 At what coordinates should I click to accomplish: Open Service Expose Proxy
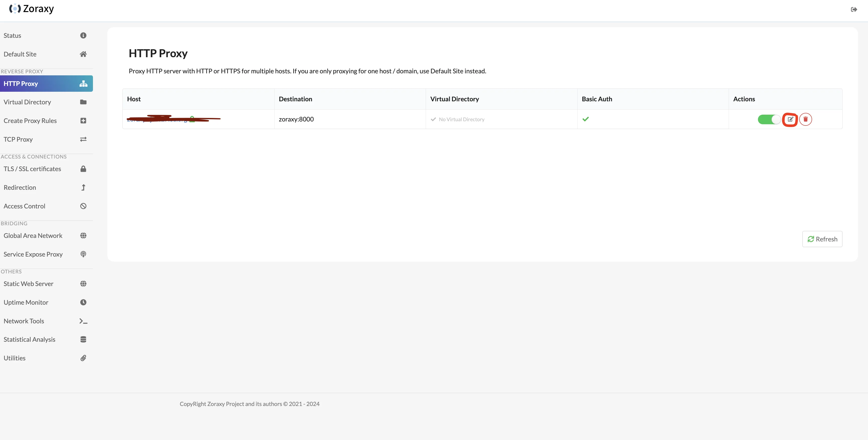[47, 254]
